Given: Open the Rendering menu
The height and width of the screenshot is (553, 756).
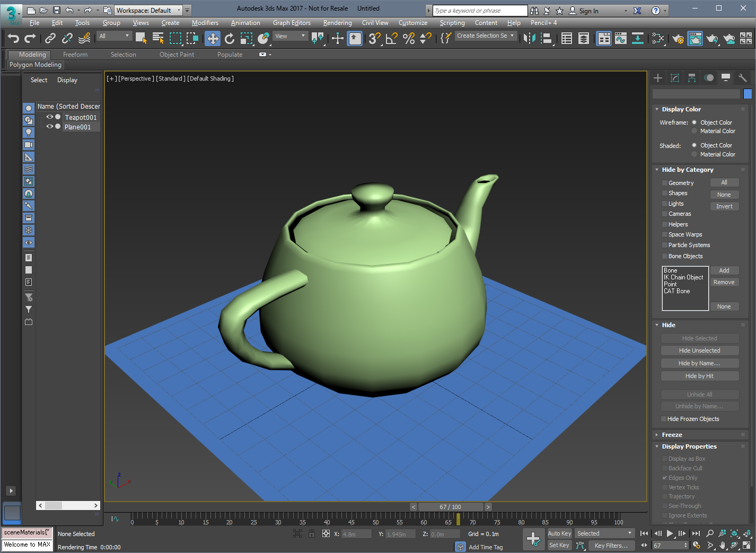Looking at the screenshot, I should pos(337,23).
